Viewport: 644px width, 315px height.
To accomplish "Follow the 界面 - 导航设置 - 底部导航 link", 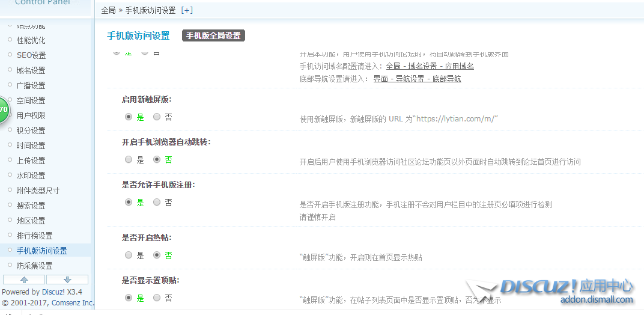I will 417,79.
